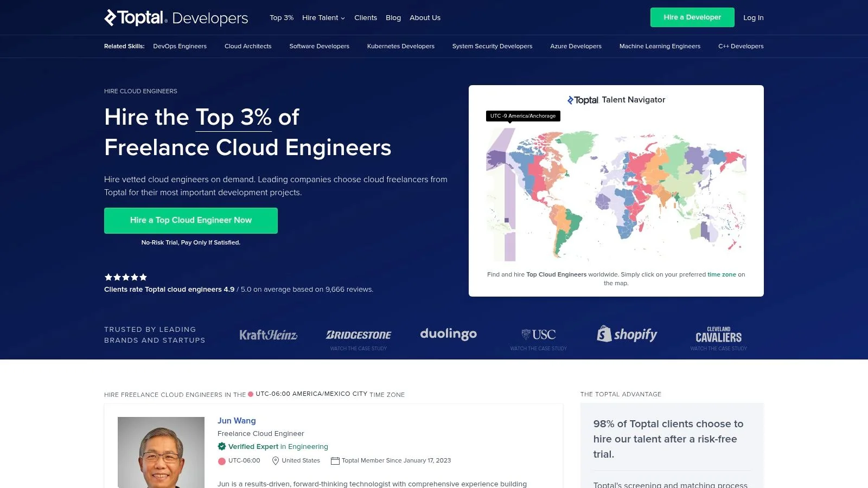Click the Verified Expert badge icon
Viewport: 868px width, 488px height.
pyautogui.click(x=222, y=446)
